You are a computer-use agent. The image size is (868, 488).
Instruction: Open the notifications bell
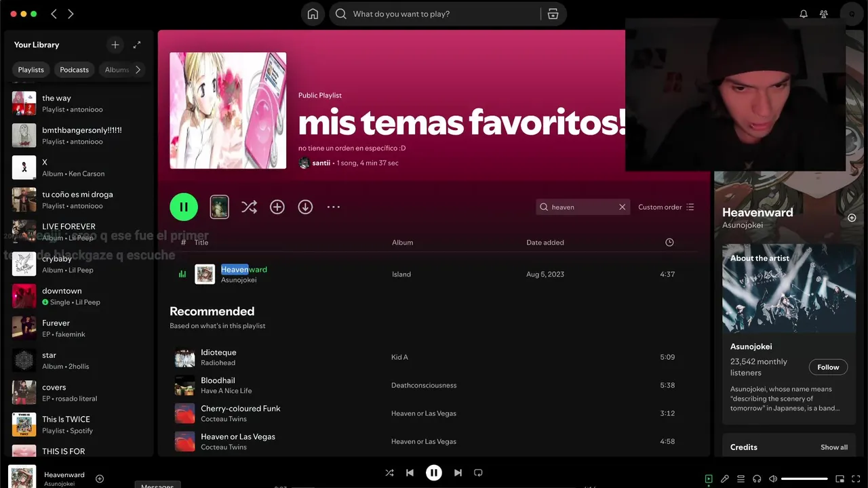click(x=804, y=14)
